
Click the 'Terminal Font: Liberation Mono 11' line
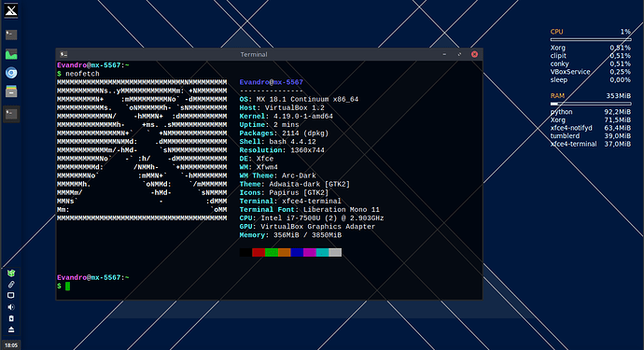310,209
